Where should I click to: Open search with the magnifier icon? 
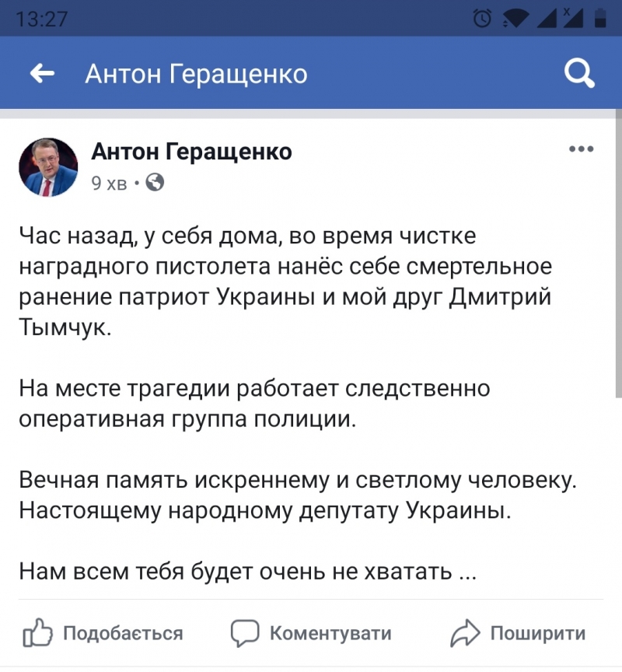pos(578,74)
